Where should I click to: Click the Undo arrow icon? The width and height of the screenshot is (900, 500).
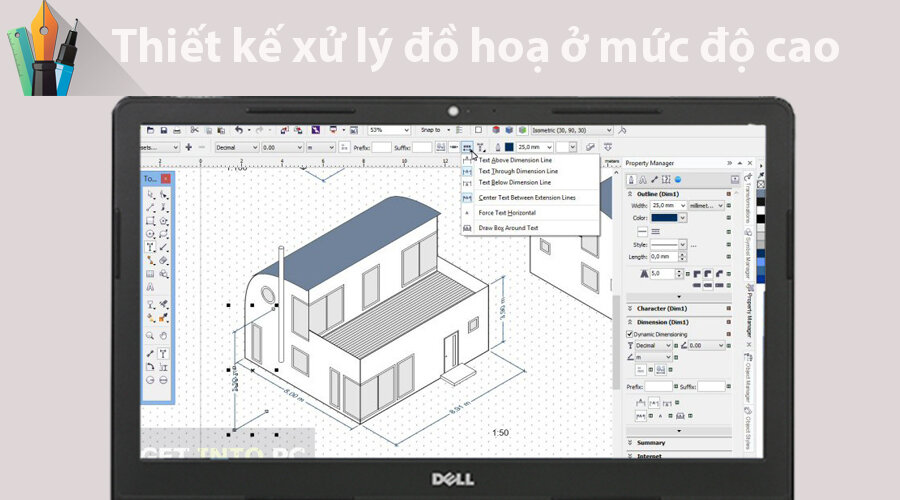(238, 130)
